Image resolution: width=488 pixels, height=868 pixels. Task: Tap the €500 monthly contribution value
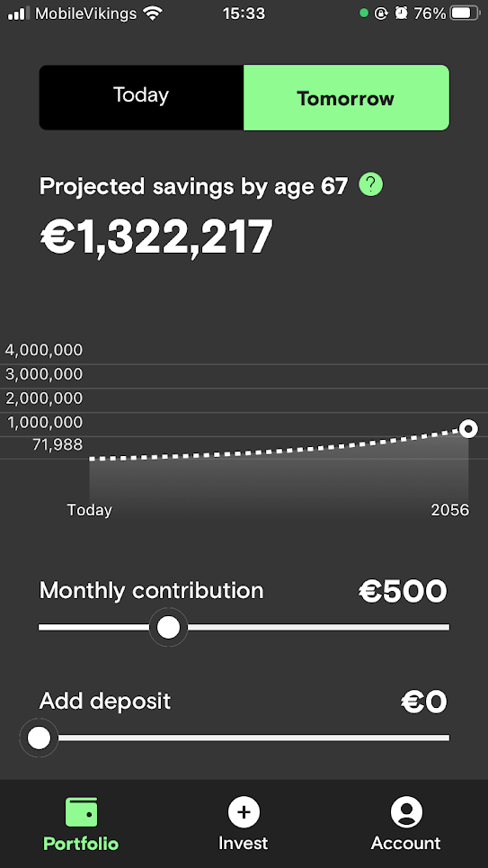click(x=403, y=591)
